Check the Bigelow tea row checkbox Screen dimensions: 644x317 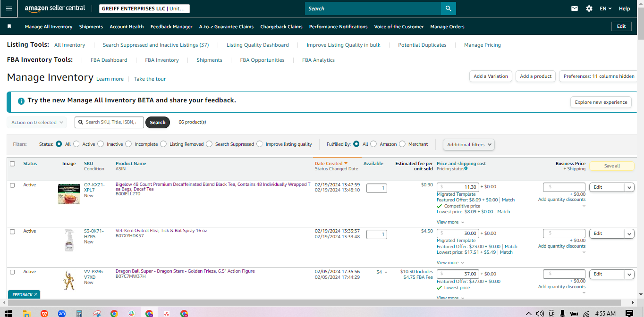click(x=13, y=185)
